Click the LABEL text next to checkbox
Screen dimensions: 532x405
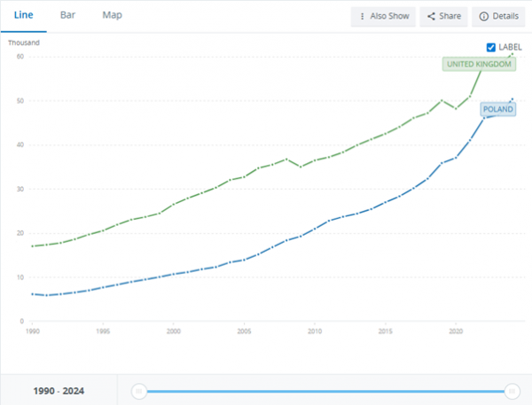511,47
